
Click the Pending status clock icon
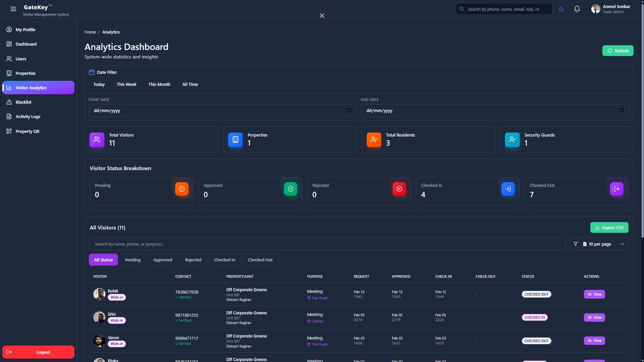pos(182,189)
